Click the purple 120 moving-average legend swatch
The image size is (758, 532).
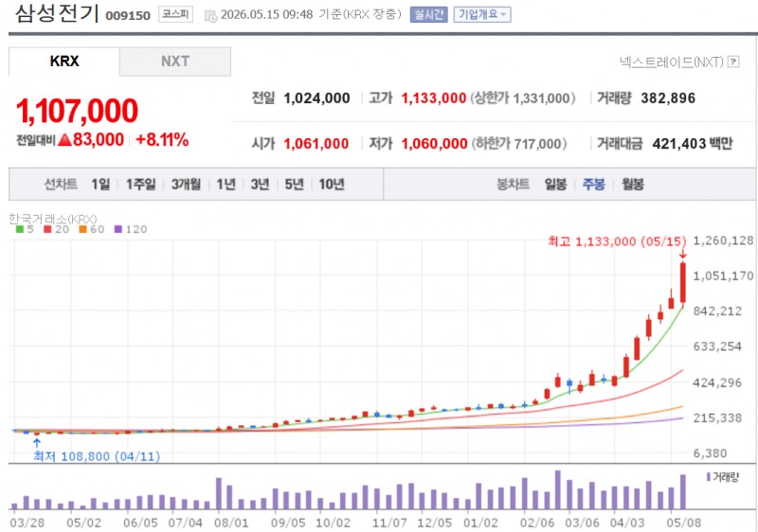coord(117,229)
